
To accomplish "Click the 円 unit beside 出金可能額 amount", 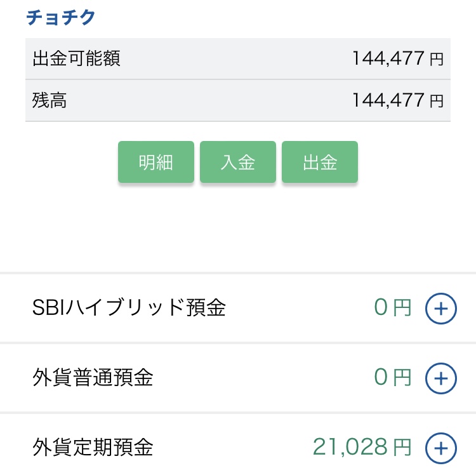I will (437, 60).
